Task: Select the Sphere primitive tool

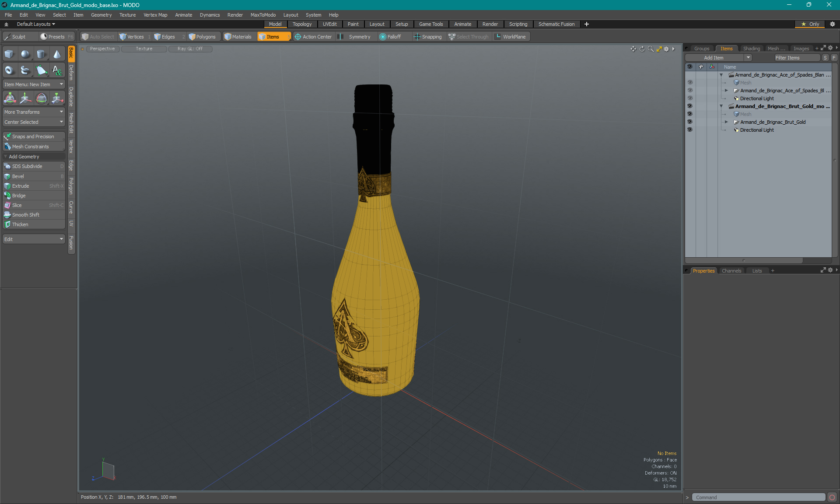Action: tap(25, 54)
